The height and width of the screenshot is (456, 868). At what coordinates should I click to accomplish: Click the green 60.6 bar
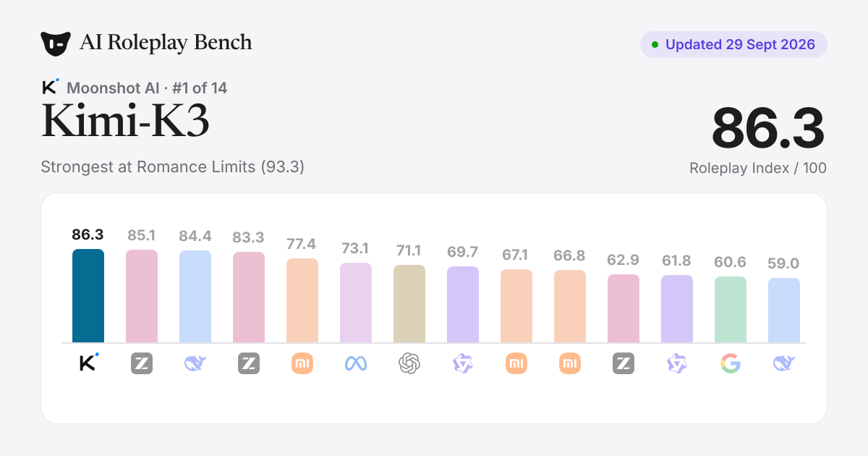click(731, 310)
